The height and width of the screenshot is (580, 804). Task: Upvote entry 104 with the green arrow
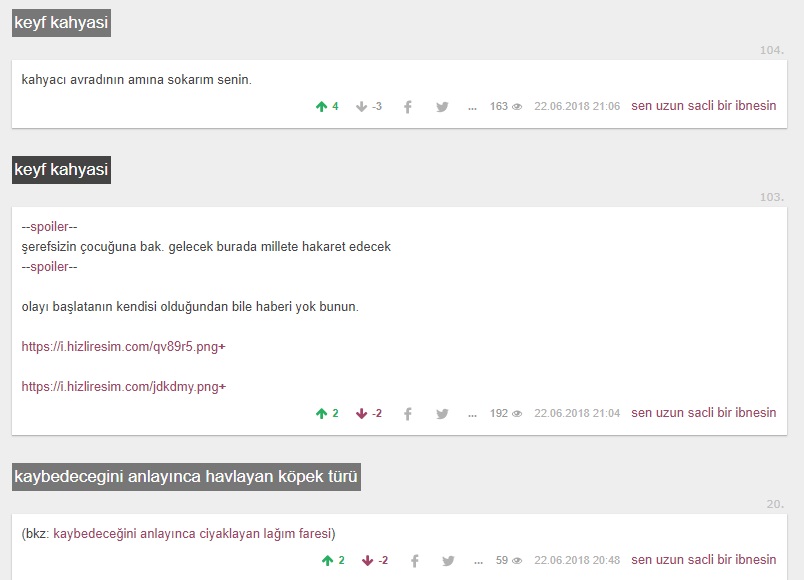321,106
